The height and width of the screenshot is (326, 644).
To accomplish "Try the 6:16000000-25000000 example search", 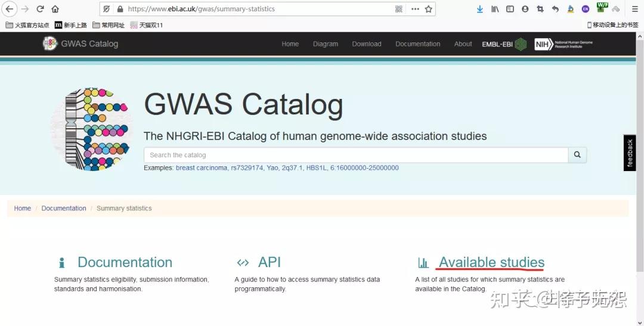I will click(364, 167).
